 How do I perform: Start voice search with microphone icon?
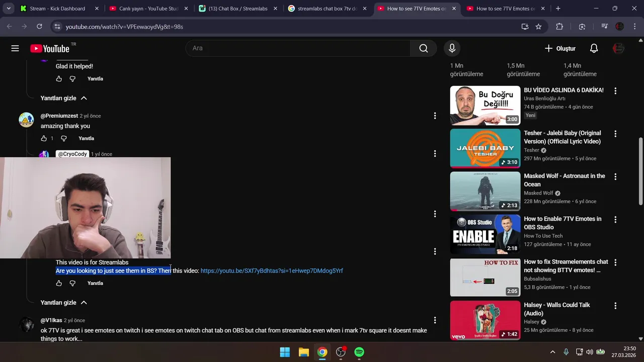point(452,48)
